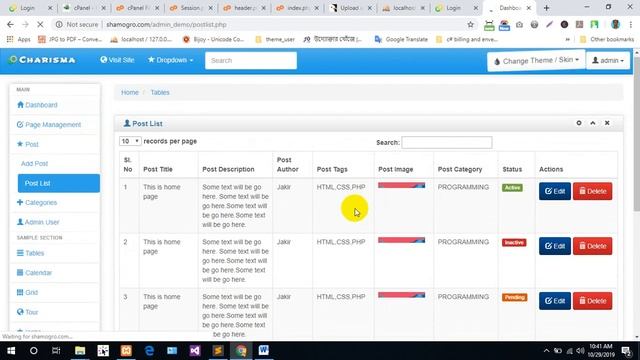Open Change Theme / Skin dropdown
The height and width of the screenshot is (360, 640).
(536, 61)
